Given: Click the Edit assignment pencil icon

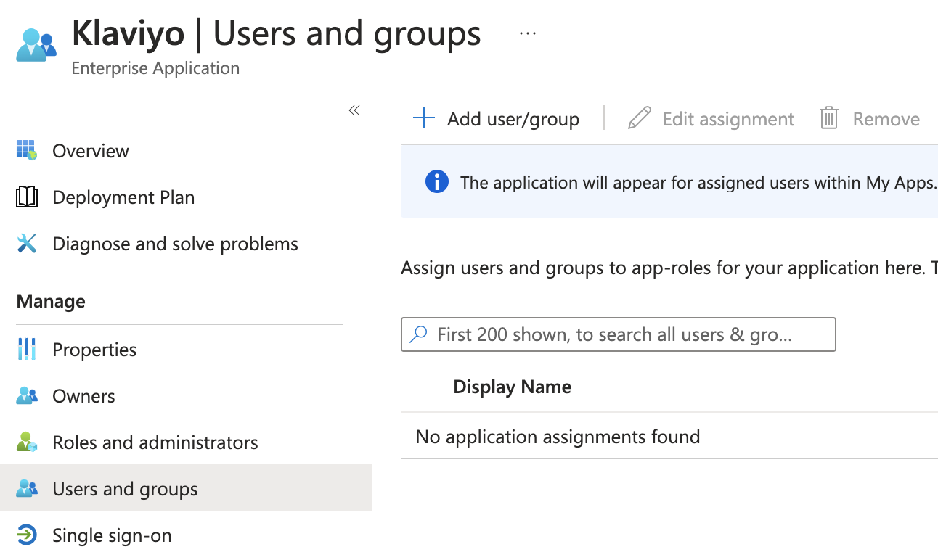Looking at the screenshot, I should (x=638, y=118).
